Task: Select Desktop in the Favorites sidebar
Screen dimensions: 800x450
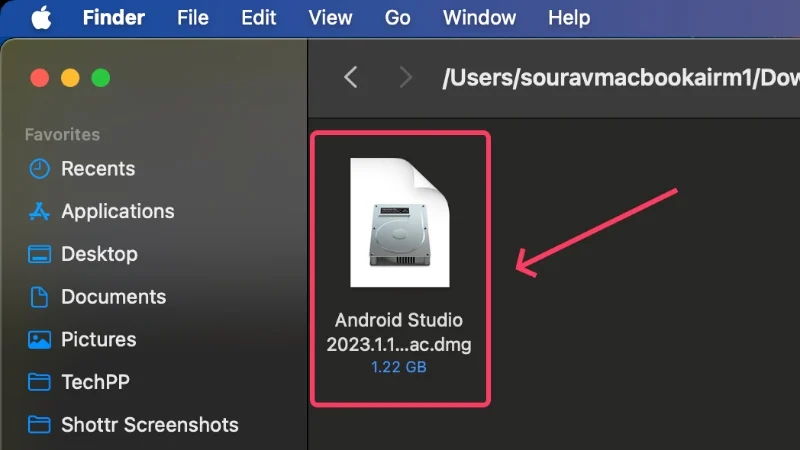Action: pyautogui.click(x=99, y=254)
